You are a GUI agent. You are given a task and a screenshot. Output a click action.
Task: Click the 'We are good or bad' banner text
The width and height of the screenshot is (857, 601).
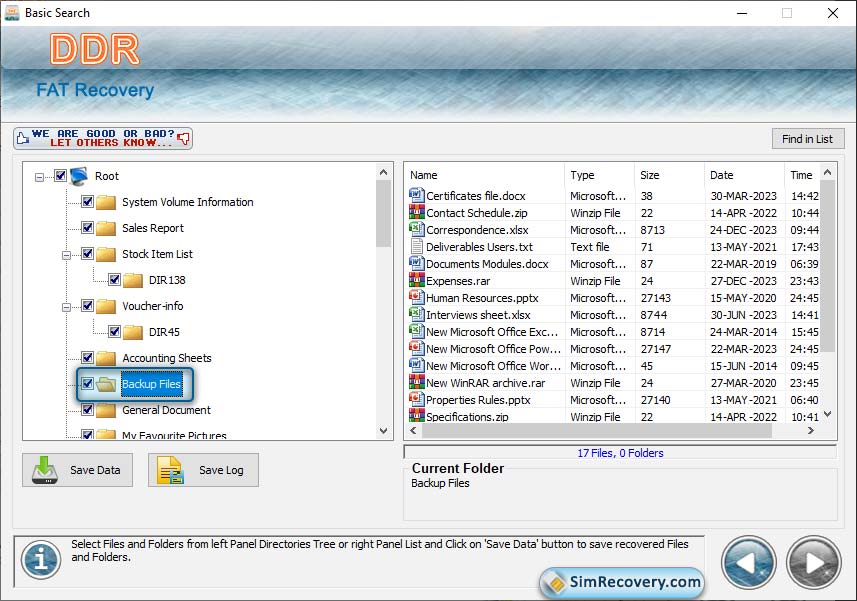pyautogui.click(x=103, y=138)
